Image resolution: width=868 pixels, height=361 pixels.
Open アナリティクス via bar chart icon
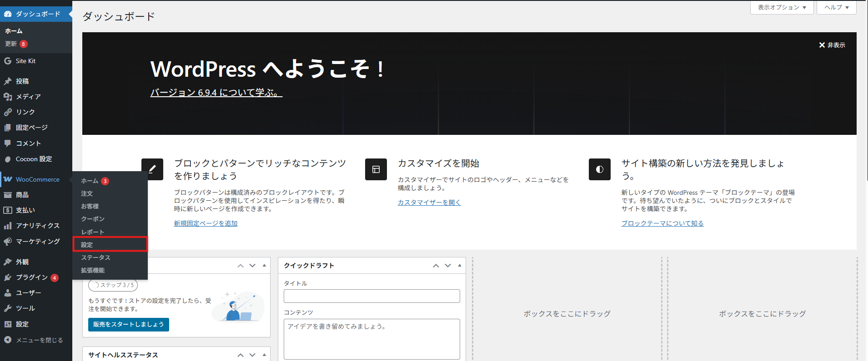[8, 226]
